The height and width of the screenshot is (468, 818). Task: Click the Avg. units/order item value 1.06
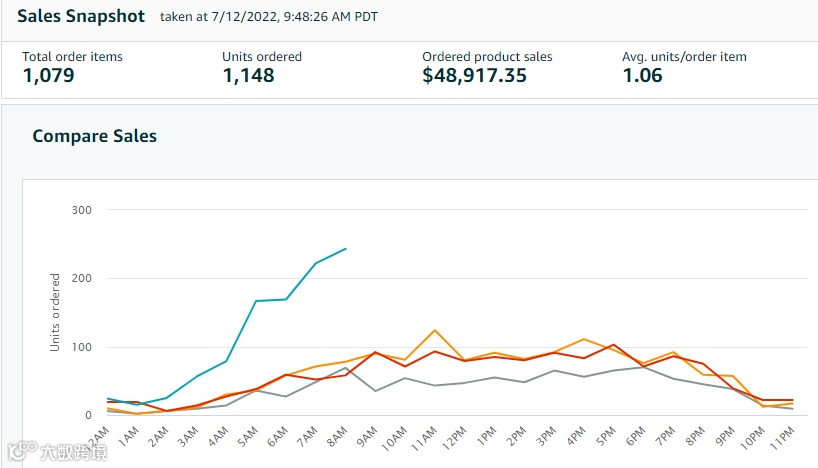(642, 76)
